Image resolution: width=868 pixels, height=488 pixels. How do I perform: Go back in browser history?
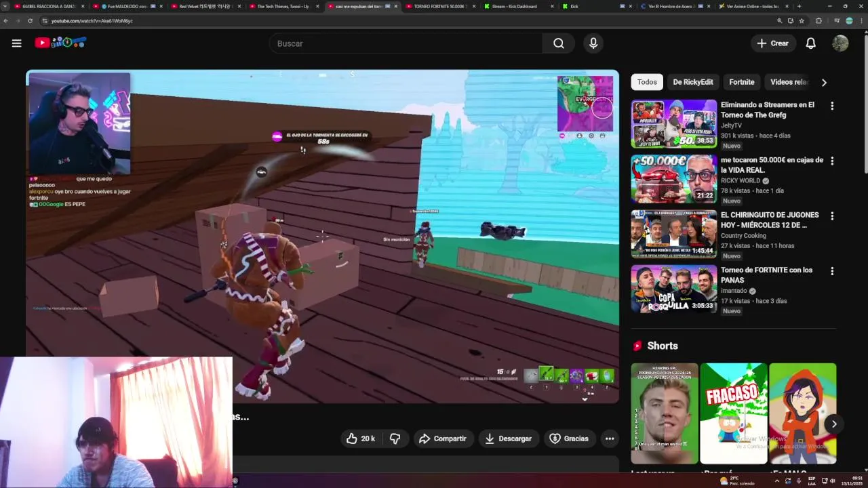[6, 21]
